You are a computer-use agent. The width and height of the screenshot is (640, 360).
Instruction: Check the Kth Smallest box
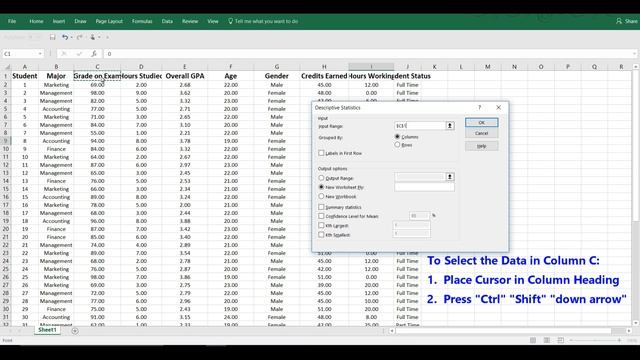321,235
